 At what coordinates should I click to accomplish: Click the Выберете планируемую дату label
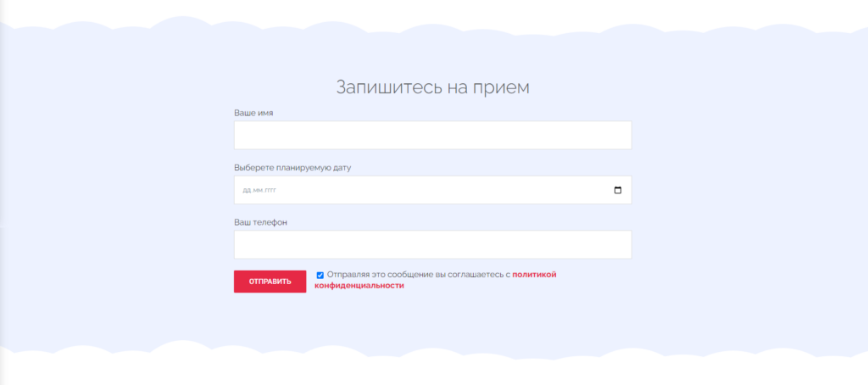tap(292, 167)
